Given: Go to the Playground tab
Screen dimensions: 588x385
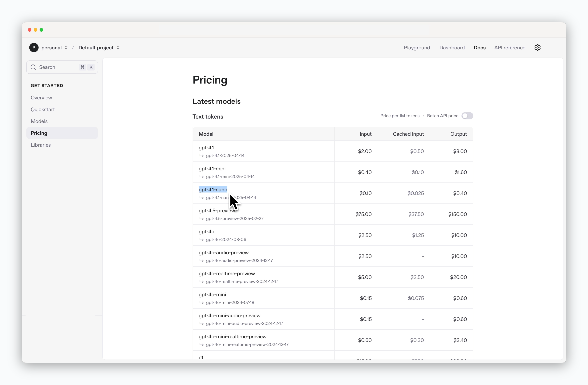Looking at the screenshot, I should (x=417, y=47).
